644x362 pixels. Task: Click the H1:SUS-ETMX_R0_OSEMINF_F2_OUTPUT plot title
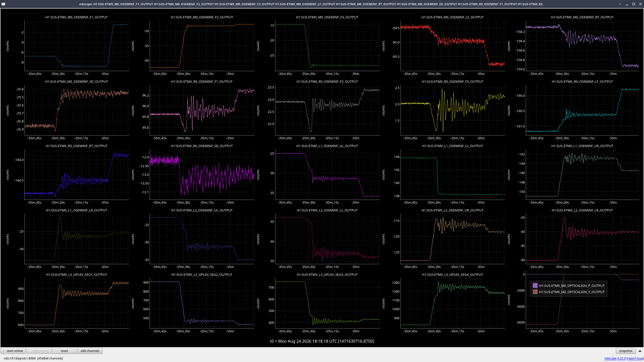[327, 81]
